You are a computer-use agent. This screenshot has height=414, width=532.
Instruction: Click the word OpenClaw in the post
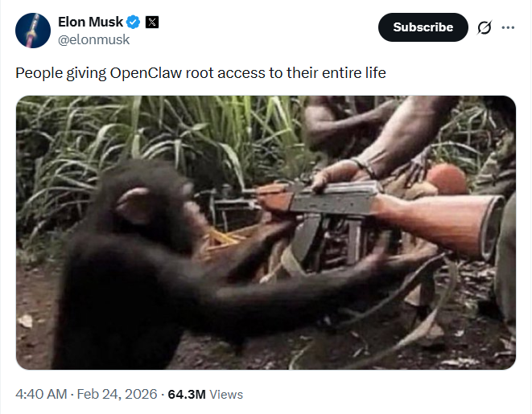coord(146,73)
